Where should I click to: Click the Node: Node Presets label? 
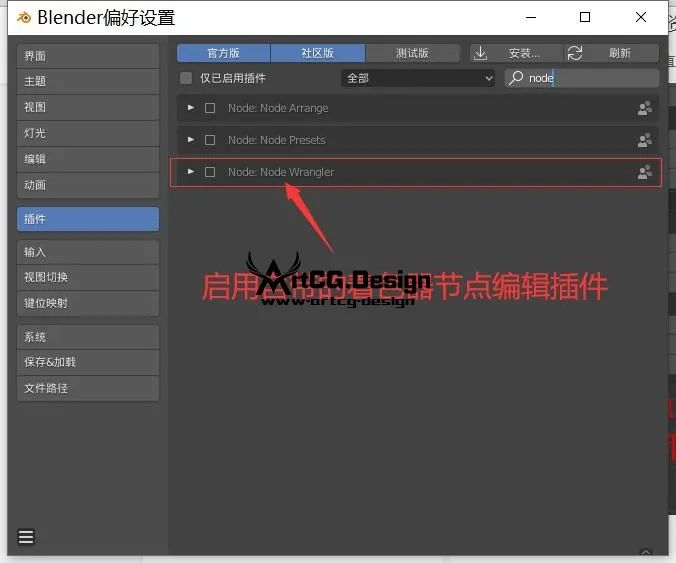tap(277, 140)
